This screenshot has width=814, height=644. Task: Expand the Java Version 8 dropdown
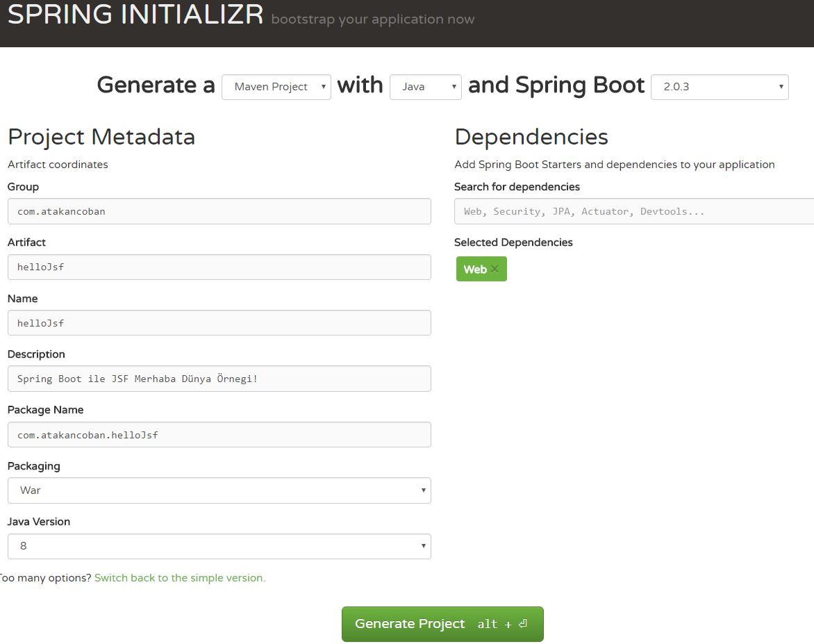(219, 546)
